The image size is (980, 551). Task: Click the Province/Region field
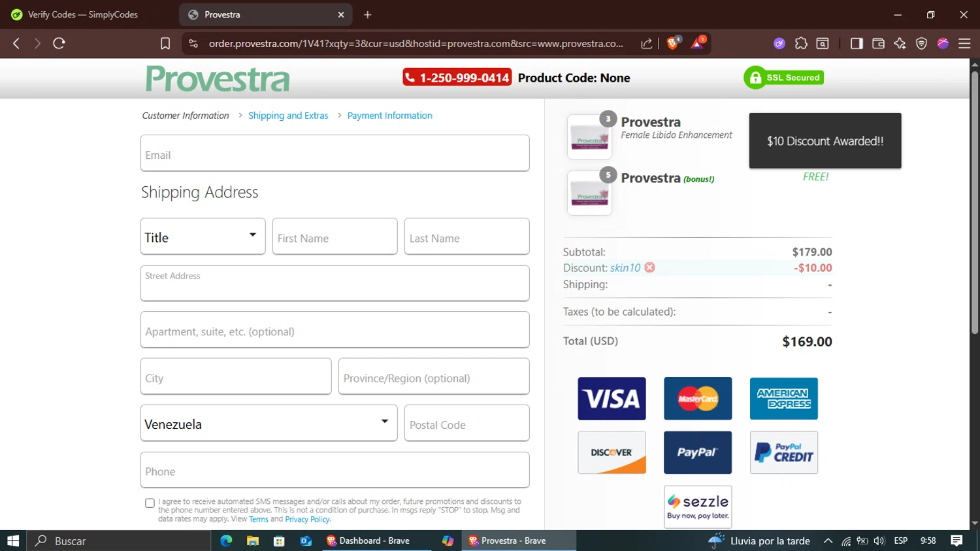point(434,376)
